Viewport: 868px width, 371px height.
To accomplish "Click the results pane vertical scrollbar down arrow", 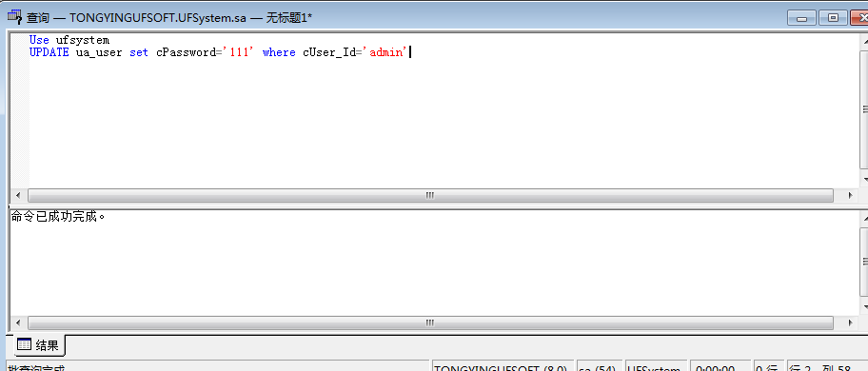I will [x=865, y=306].
